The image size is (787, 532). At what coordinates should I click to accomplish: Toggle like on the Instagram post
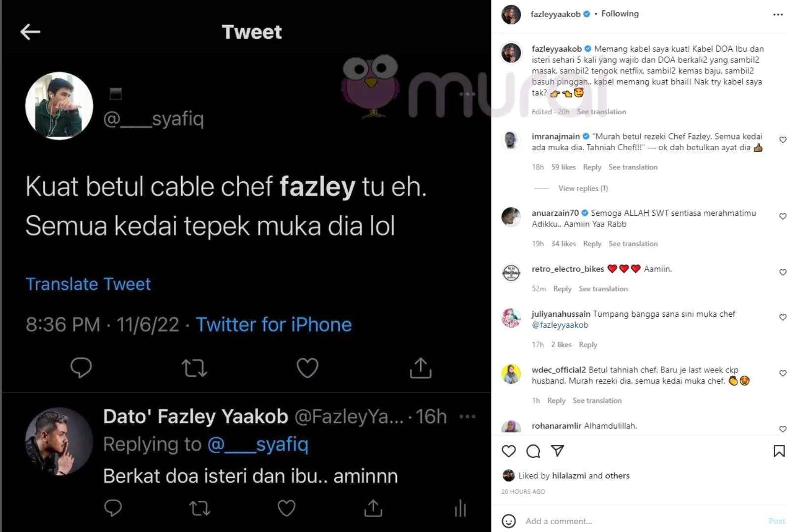[509, 451]
